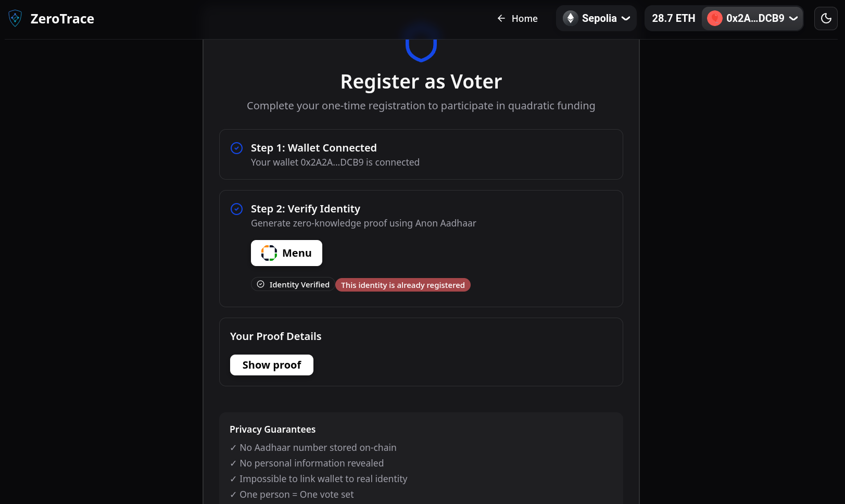Click the 28.7 ETH balance display

tap(673, 18)
